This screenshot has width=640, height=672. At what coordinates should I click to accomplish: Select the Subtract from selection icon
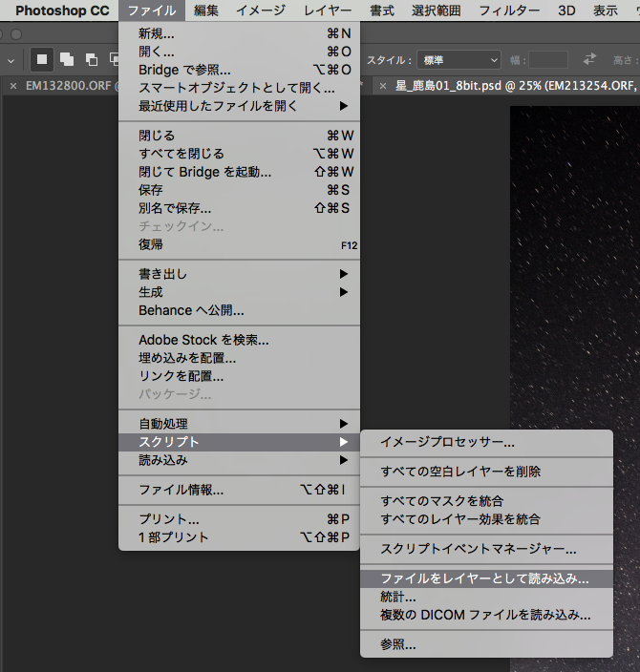92,59
